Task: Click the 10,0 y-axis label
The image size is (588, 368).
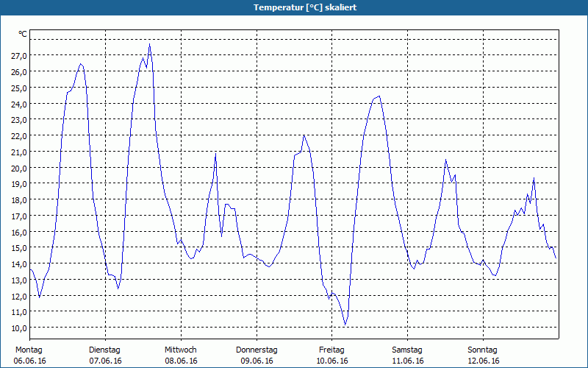Action: coord(19,328)
